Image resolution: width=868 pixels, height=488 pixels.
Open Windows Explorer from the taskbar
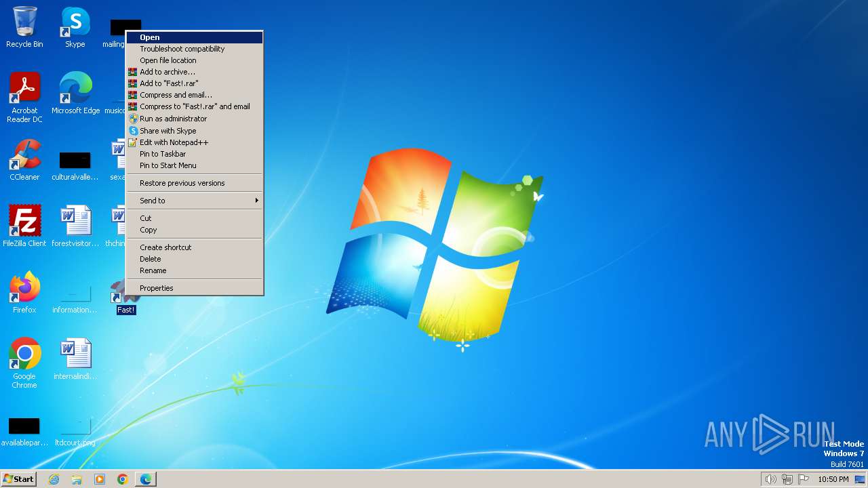77,479
